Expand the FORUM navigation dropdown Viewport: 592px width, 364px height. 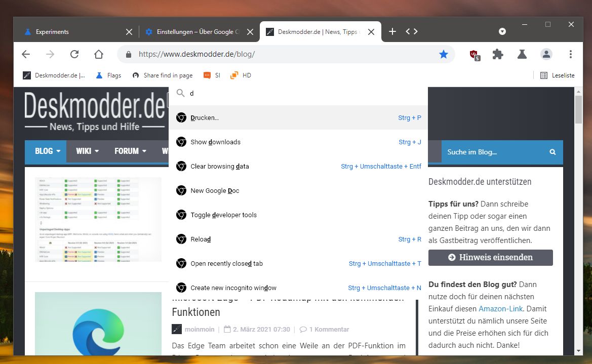130,151
